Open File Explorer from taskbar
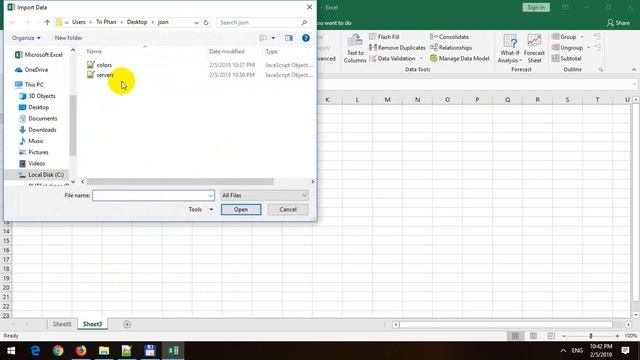This screenshot has height=360, width=640. tap(104, 351)
